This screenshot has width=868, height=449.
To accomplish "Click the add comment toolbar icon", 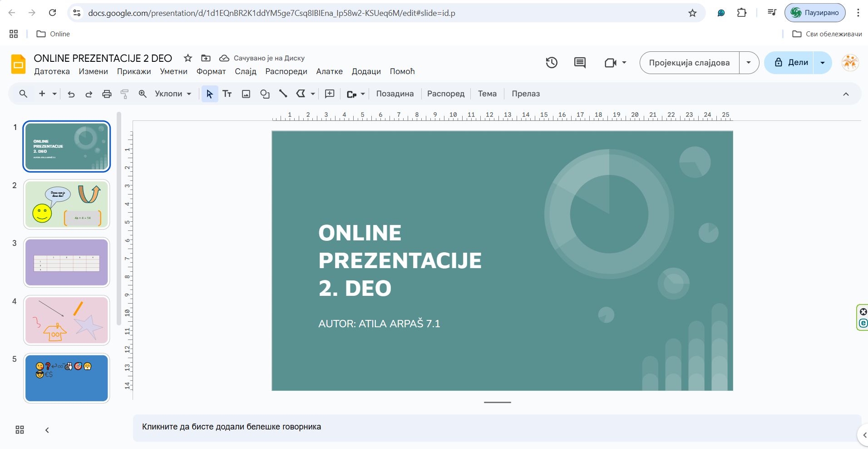I will click(x=330, y=94).
